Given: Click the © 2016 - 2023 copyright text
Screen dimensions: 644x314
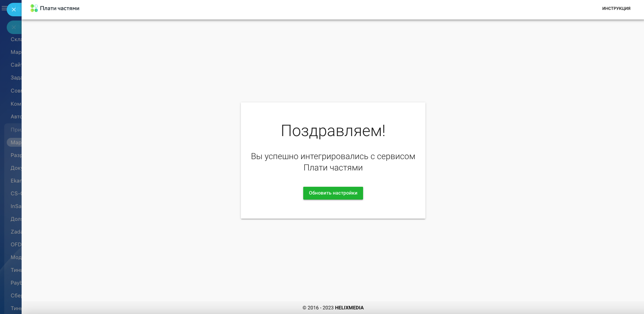Looking at the screenshot, I should point(318,308).
